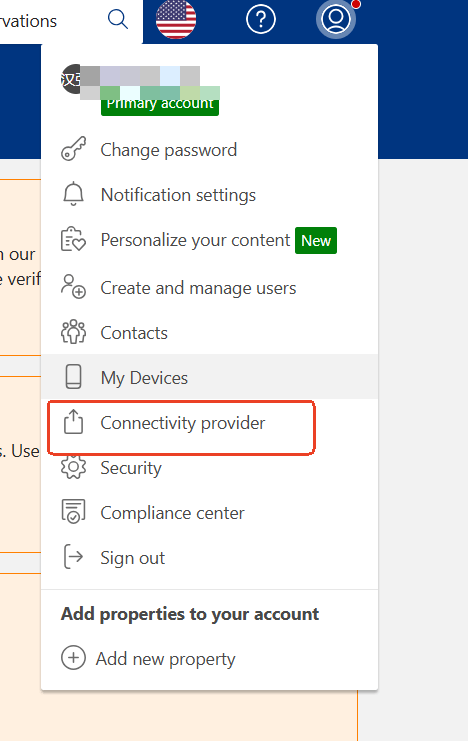The height and width of the screenshot is (741, 468).
Task: Click the account profile icon
Action: [336, 19]
